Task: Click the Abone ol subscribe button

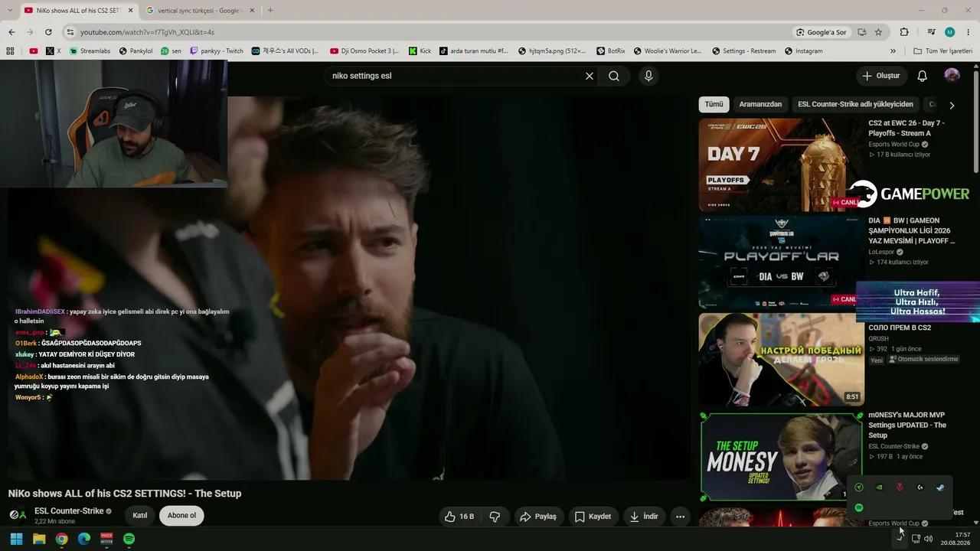Action: pos(181,516)
